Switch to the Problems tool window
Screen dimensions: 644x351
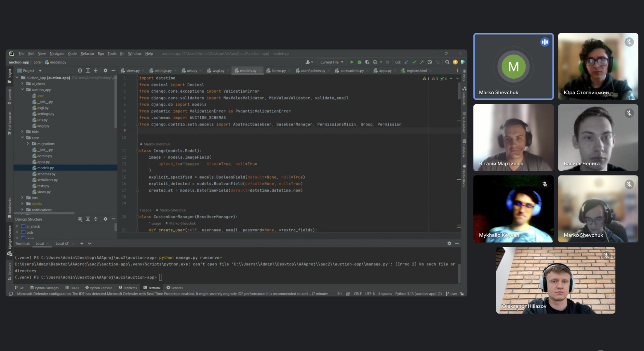tap(128, 288)
